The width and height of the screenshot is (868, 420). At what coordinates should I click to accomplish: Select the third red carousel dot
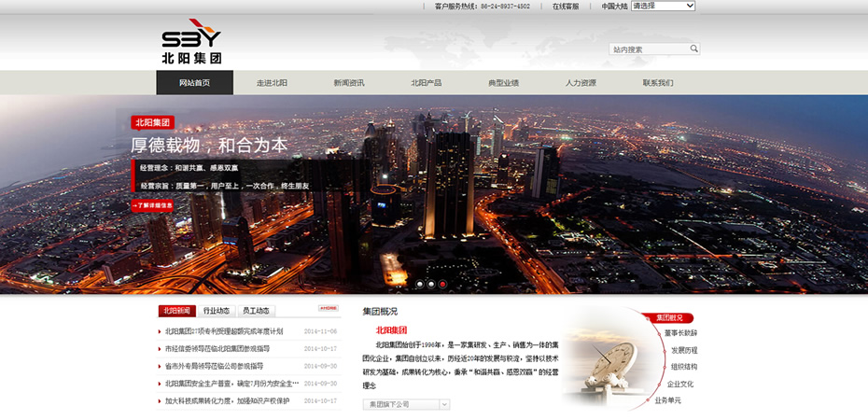(x=442, y=284)
